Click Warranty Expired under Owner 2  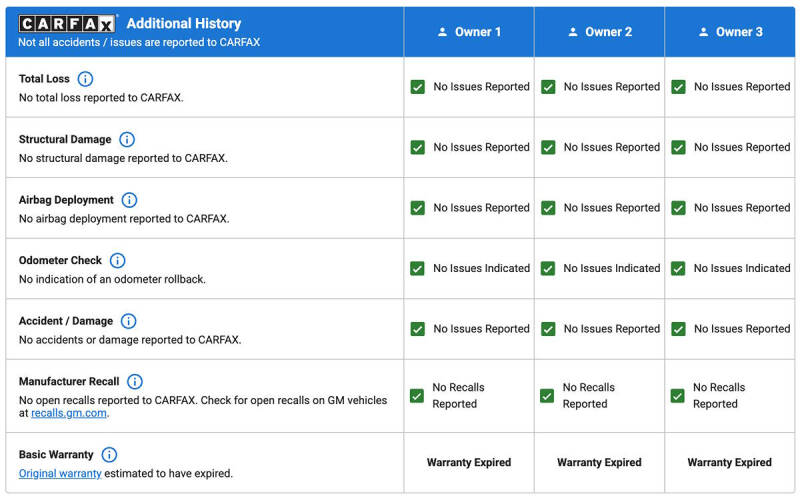tap(599, 463)
